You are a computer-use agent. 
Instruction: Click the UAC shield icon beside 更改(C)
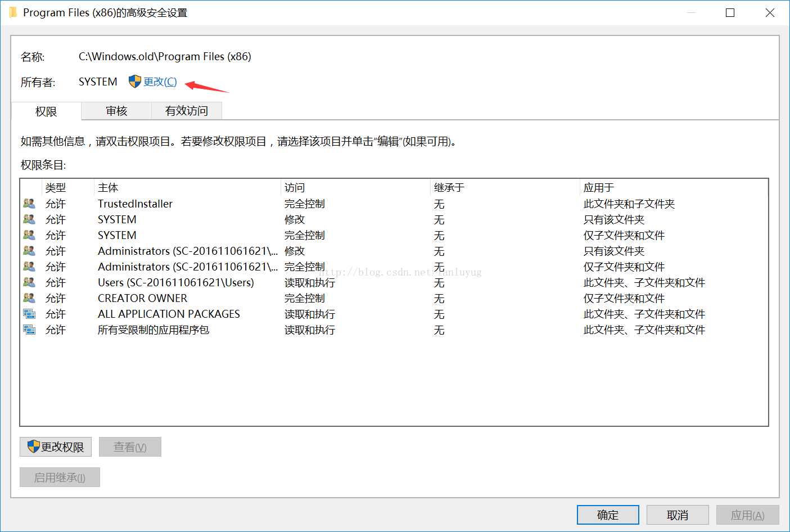pos(135,82)
